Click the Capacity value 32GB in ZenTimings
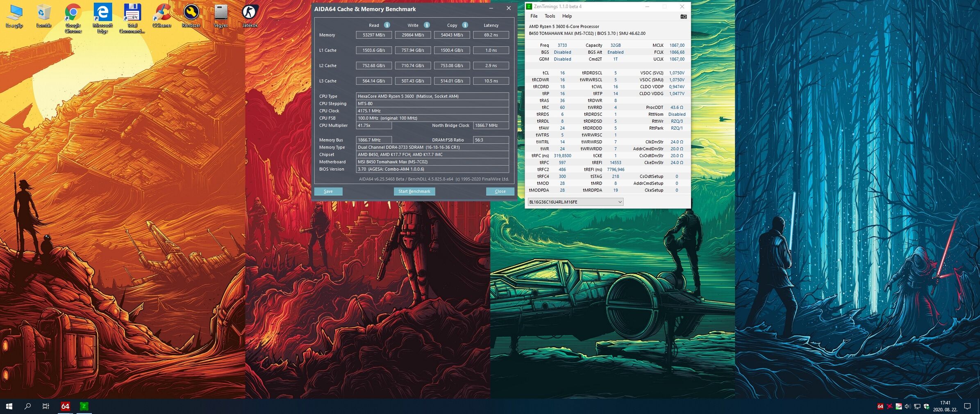 point(615,45)
